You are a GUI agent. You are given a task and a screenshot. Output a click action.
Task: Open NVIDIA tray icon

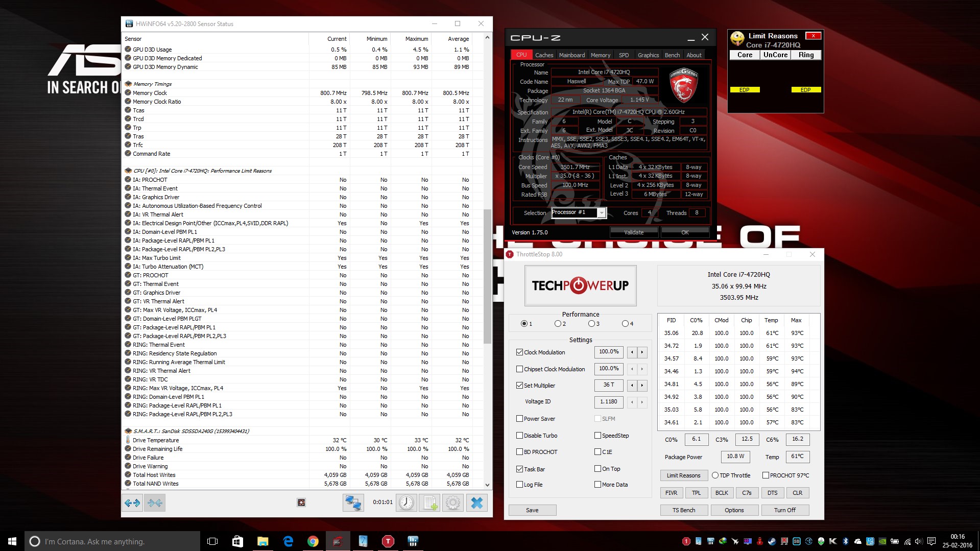[x=882, y=541]
